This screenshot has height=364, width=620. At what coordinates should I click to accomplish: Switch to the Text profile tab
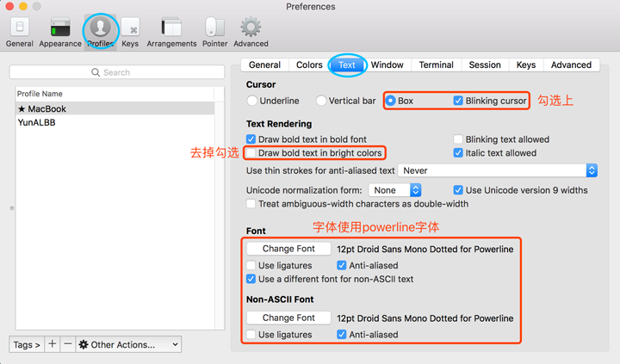347,65
